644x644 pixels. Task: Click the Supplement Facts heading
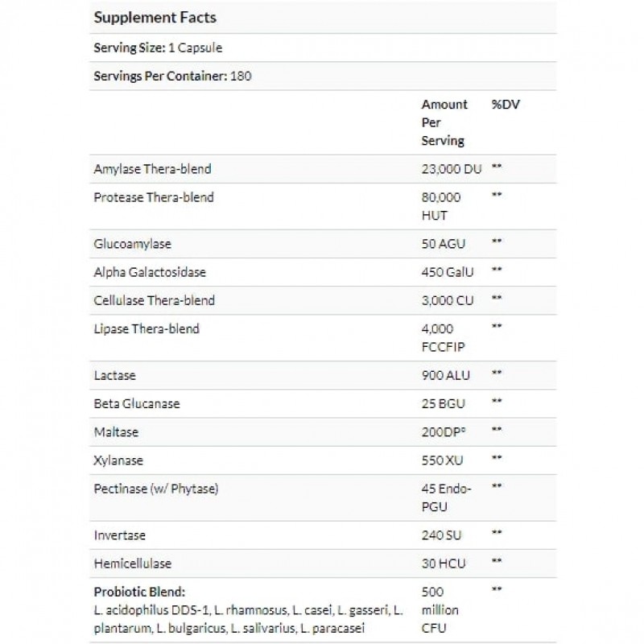coord(155,17)
